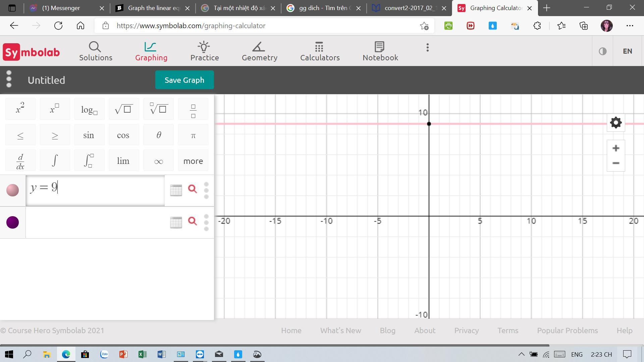The height and width of the screenshot is (362, 644).
Task: Insert the square root symbol
Action: pos(123,109)
